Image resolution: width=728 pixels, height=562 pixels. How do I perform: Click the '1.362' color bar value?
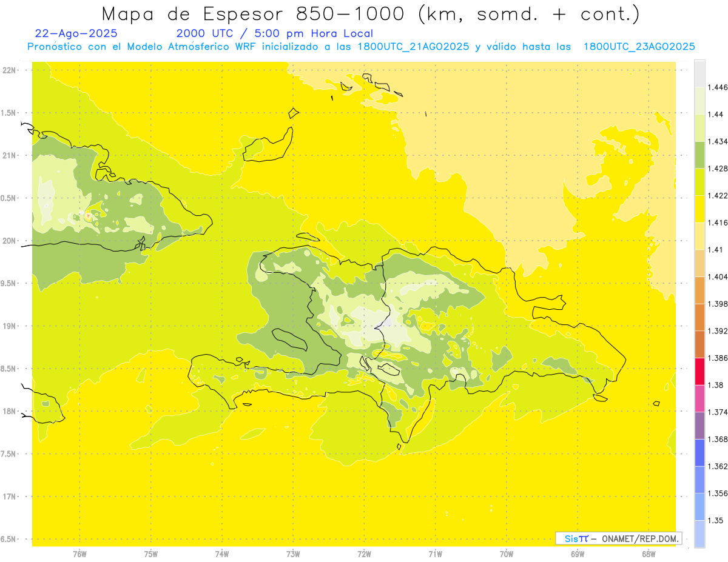click(718, 466)
